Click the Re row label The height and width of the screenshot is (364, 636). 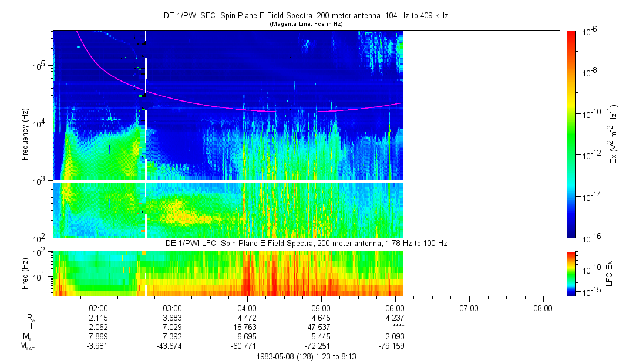(31, 318)
